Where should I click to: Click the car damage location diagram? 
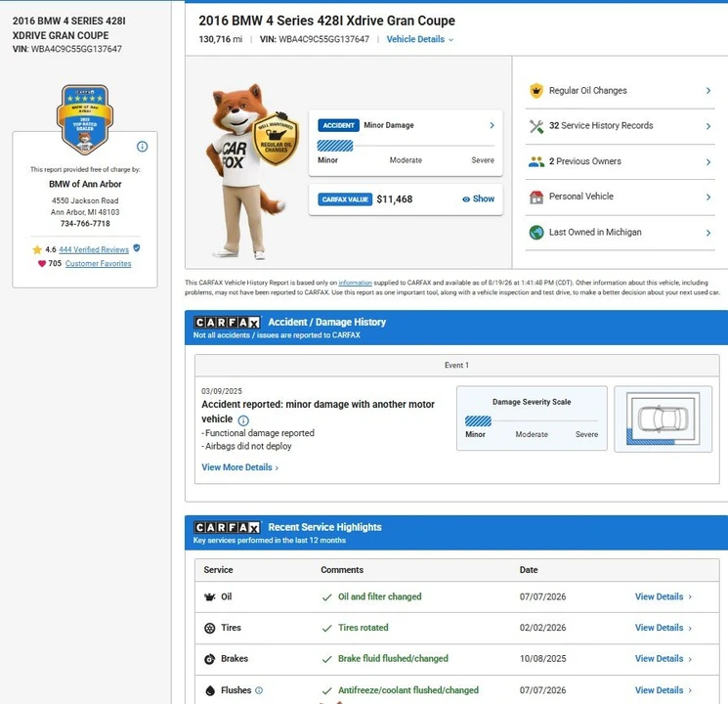point(663,419)
